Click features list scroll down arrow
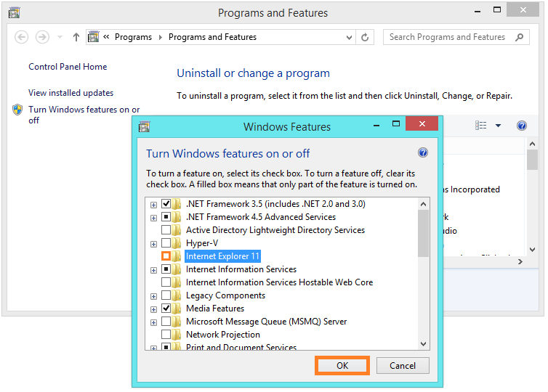The image size is (548, 392). click(423, 344)
